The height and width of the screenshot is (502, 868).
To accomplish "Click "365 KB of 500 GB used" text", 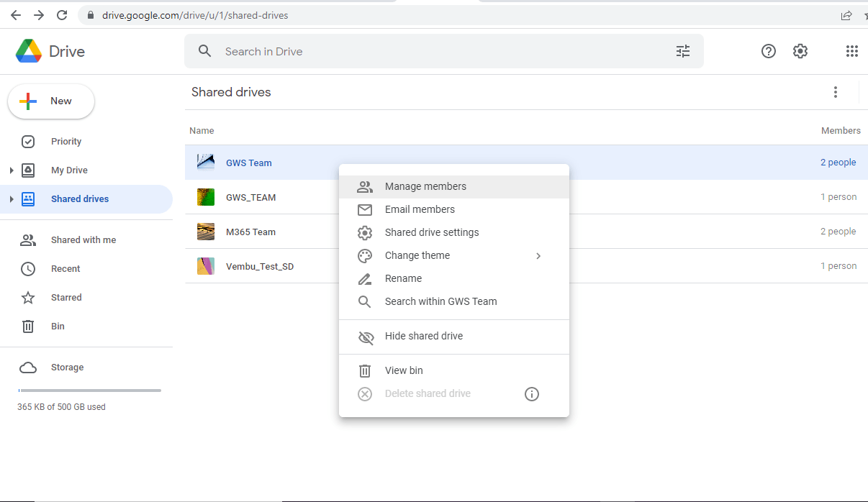I will point(61,407).
